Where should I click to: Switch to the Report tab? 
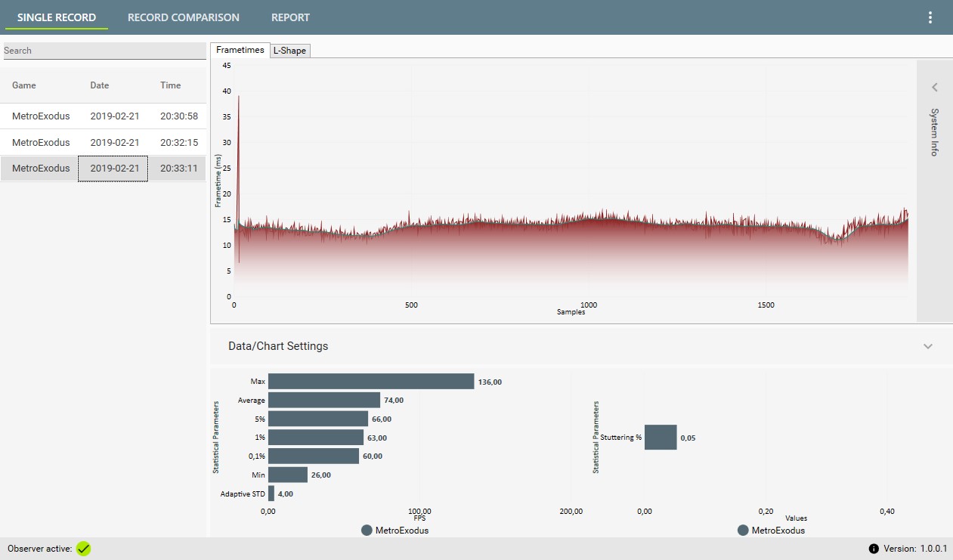(x=291, y=17)
